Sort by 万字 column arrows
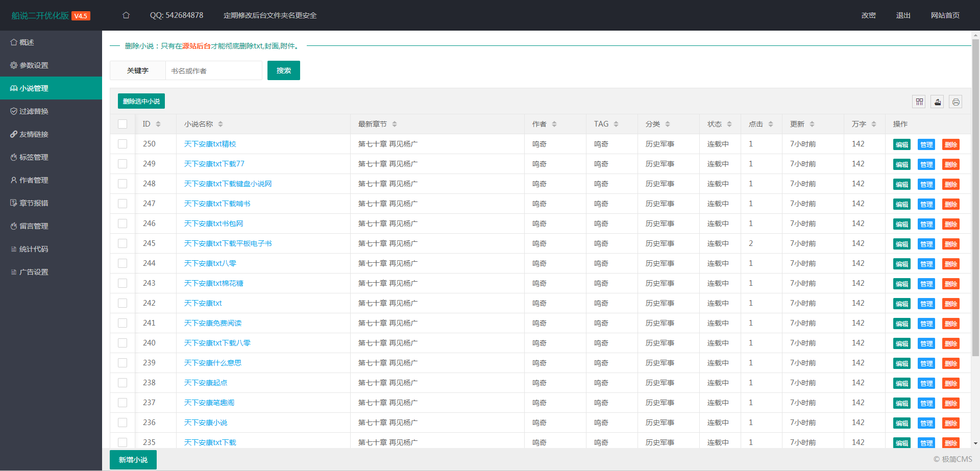The image size is (980, 471). click(x=874, y=124)
